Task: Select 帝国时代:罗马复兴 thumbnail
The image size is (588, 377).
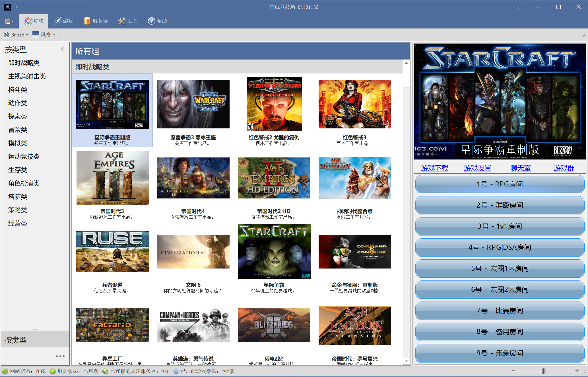Action: pos(355,325)
